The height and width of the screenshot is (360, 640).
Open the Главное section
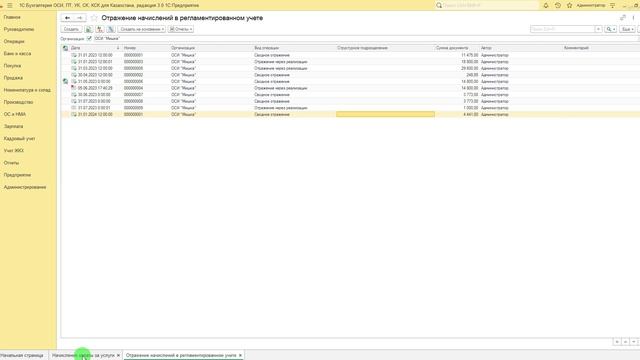coord(12,17)
